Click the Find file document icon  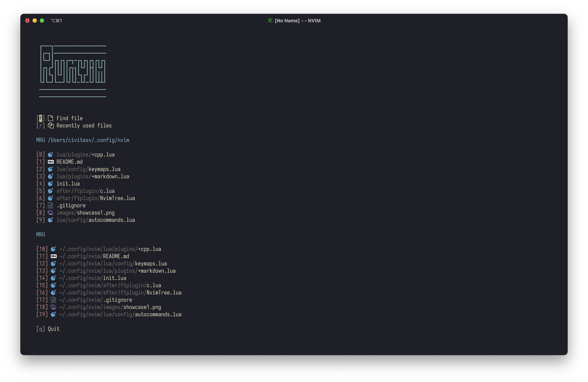point(50,118)
